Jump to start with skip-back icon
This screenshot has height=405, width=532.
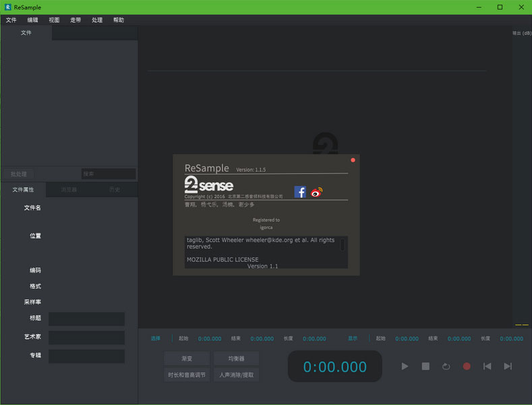click(x=487, y=367)
